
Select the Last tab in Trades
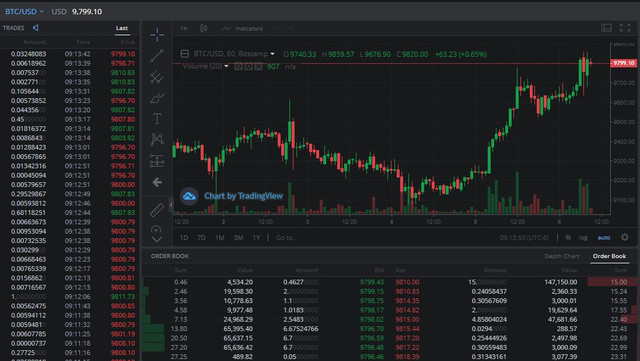[122, 28]
